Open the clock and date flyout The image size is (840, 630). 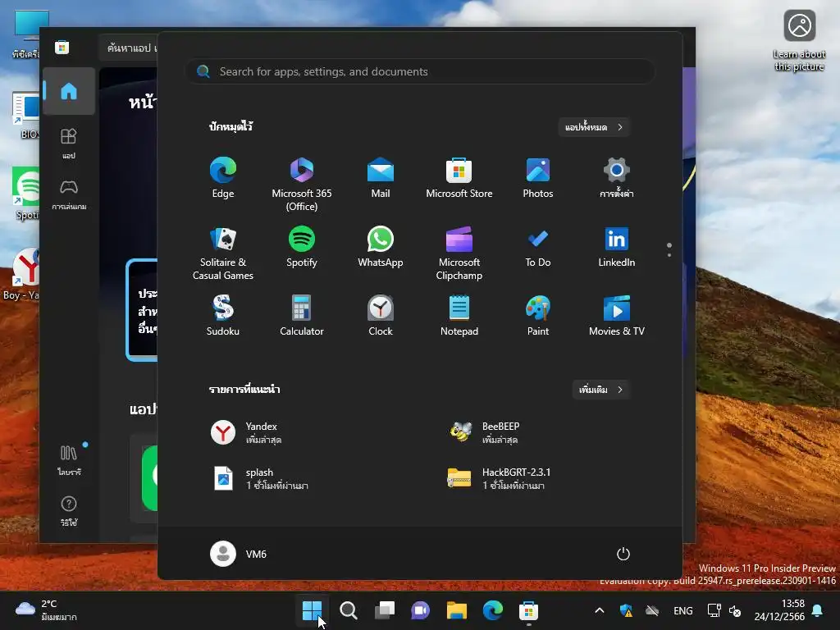(779, 610)
